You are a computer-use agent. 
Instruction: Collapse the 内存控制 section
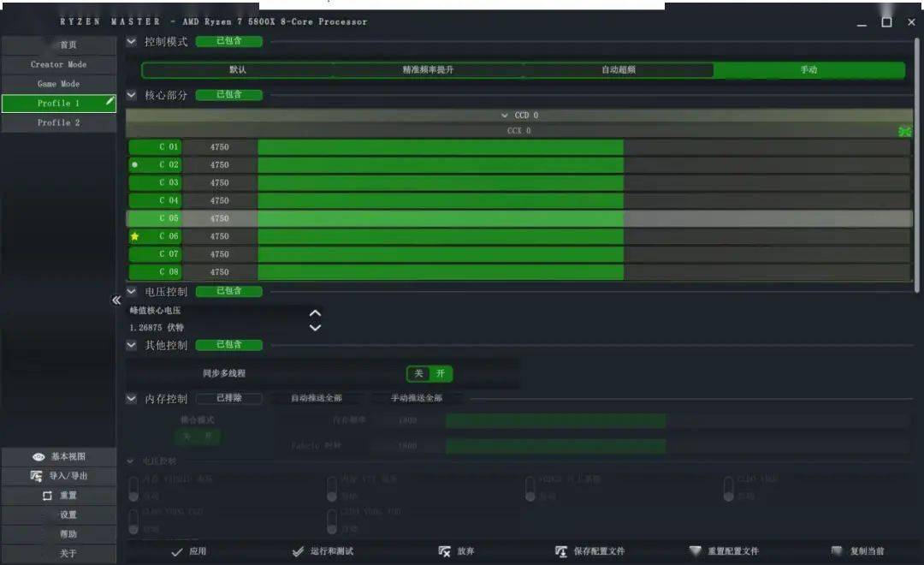(x=132, y=399)
